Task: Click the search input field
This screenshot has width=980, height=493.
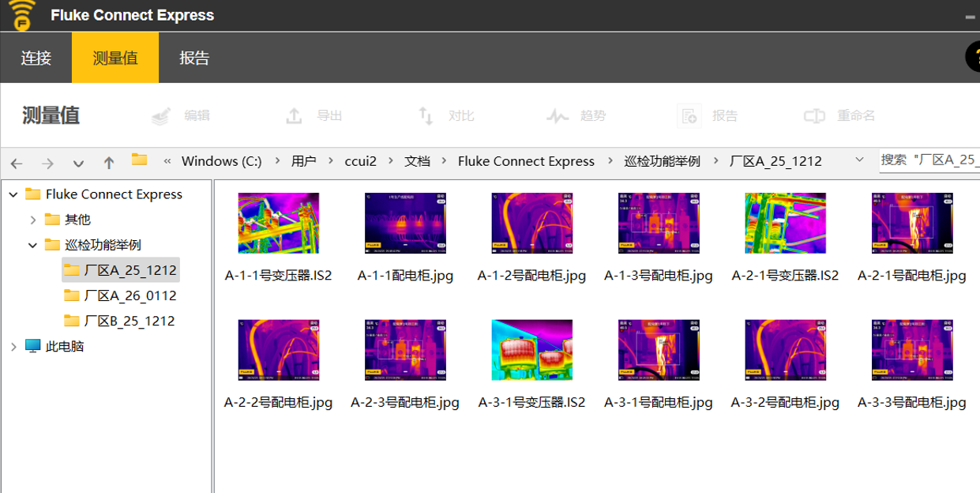Action: point(929,160)
